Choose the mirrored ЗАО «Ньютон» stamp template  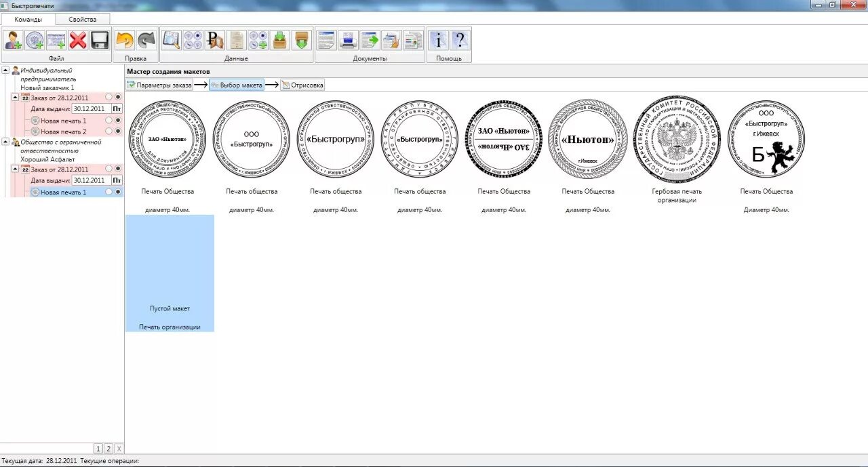tap(504, 139)
